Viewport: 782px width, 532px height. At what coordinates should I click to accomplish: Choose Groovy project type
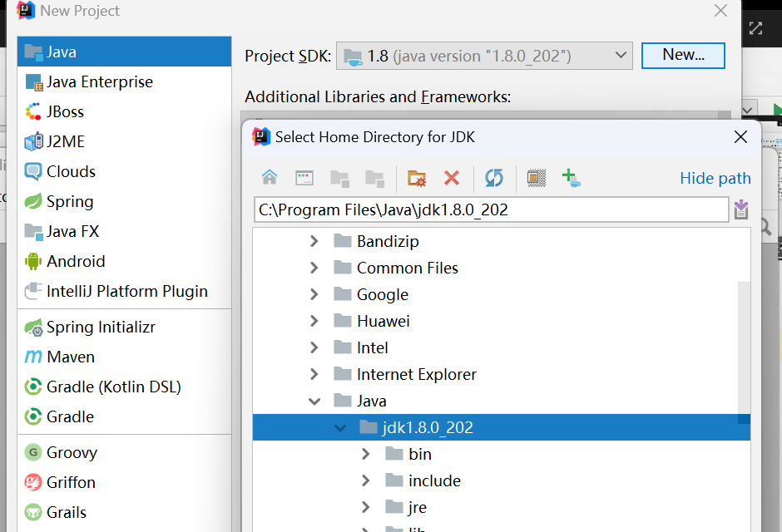click(x=124, y=452)
